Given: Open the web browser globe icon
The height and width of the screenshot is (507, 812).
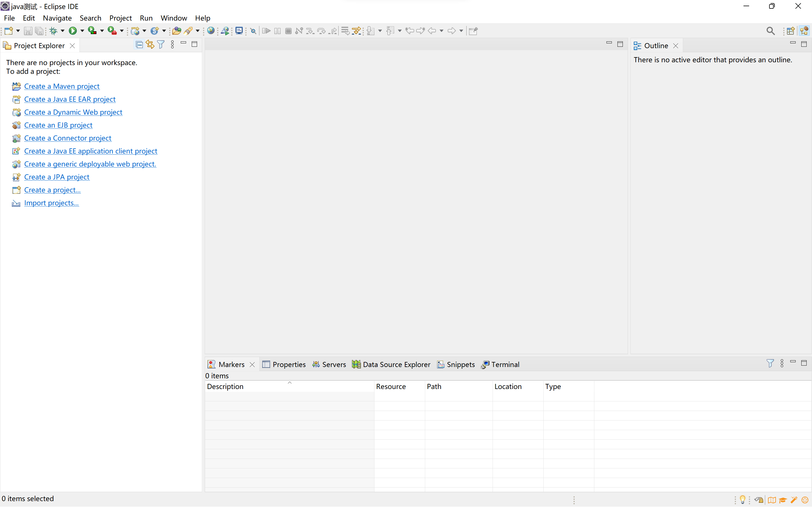Looking at the screenshot, I should click(211, 31).
